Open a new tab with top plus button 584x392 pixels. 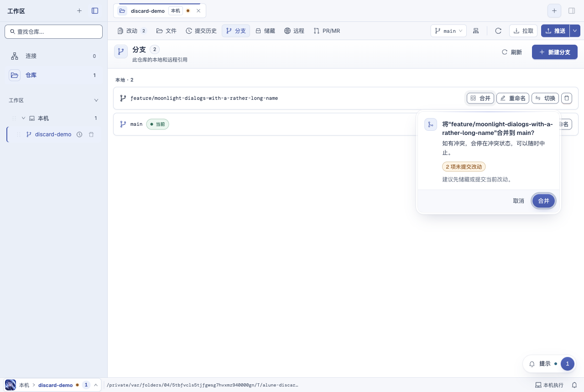[554, 10]
